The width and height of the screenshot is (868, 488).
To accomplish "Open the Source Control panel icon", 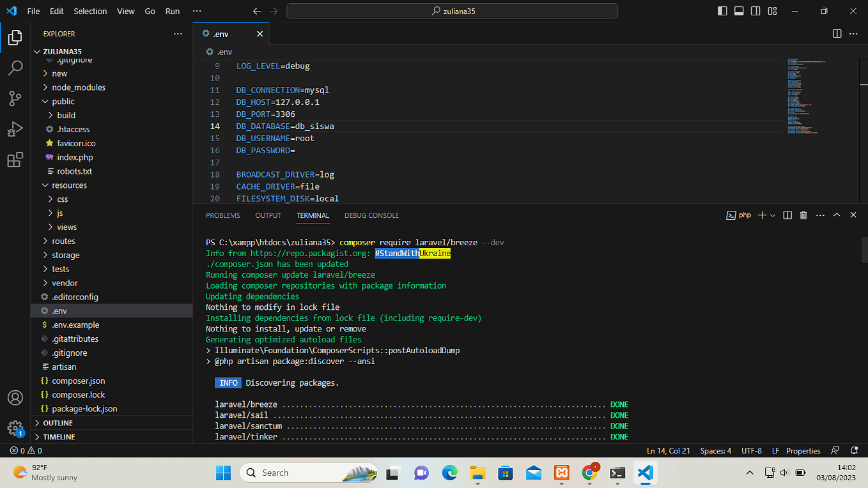I will (x=15, y=98).
